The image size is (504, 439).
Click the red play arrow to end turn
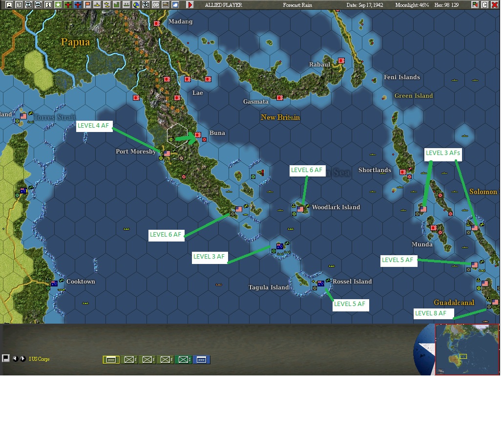click(x=190, y=5)
